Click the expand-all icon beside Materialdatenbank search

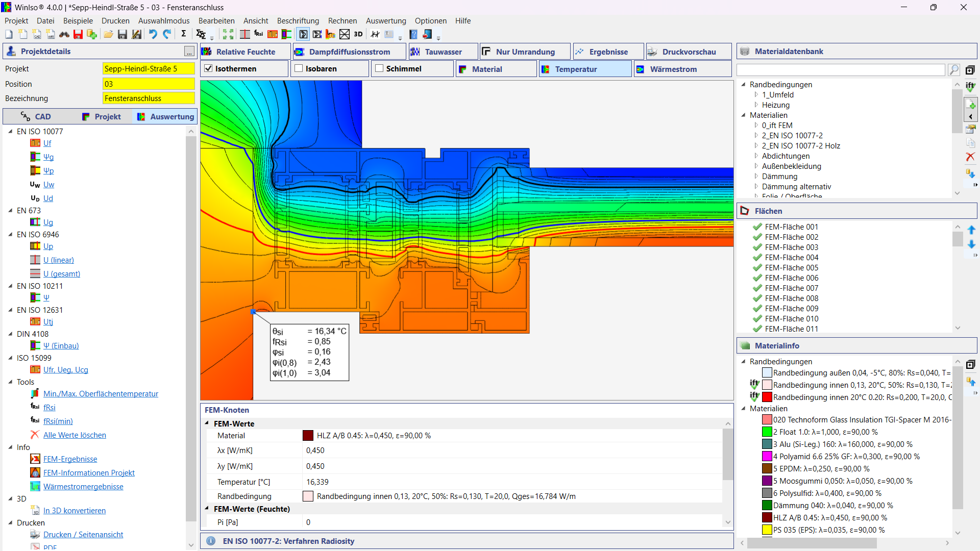970,70
